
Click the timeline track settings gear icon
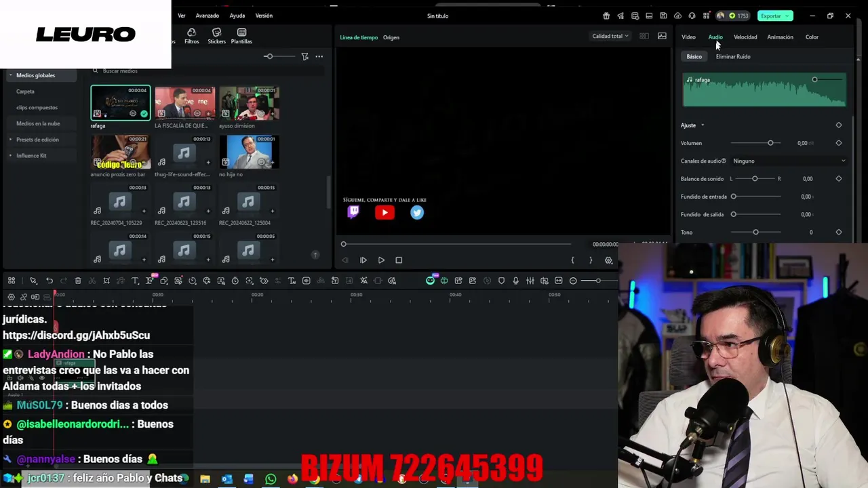pos(11,297)
